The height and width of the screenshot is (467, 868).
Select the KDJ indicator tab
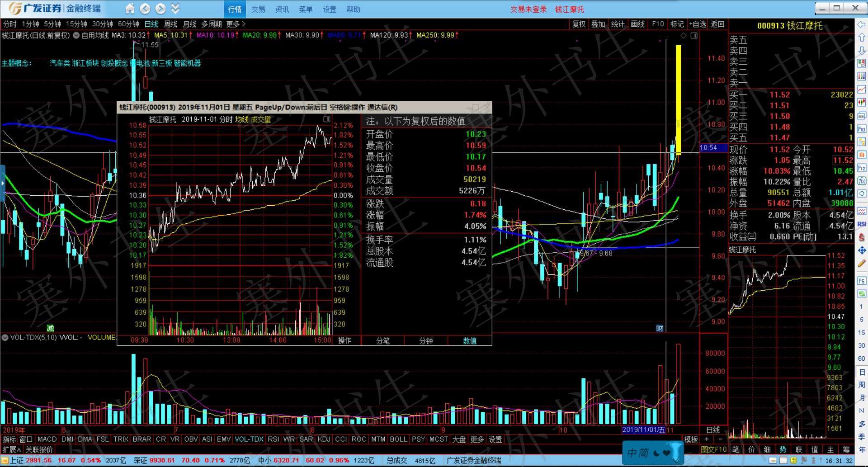tap(324, 439)
